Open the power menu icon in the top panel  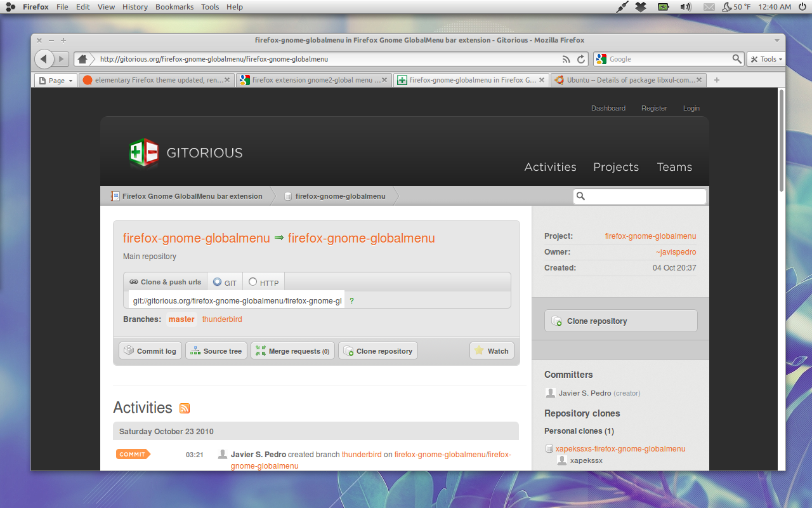(x=802, y=7)
